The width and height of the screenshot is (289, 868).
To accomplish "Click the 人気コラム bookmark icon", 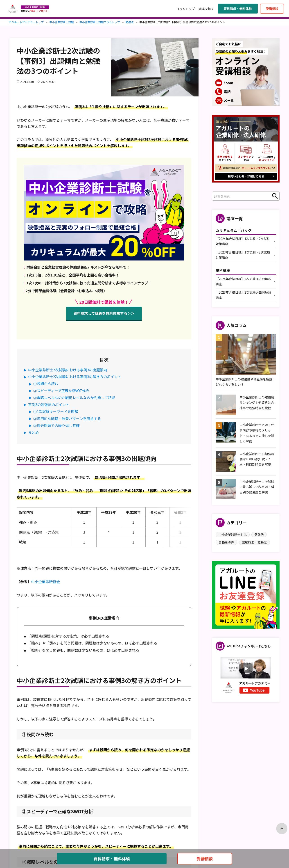I will tap(220, 325).
